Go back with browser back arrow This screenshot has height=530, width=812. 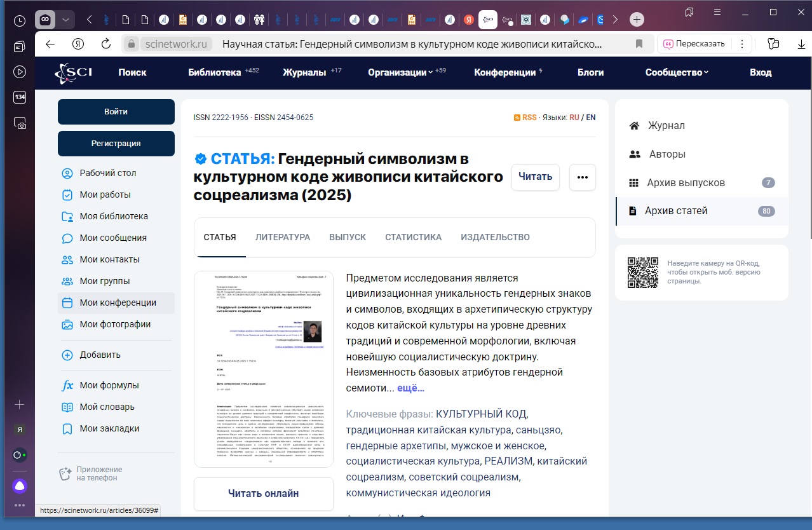(x=50, y=44)
